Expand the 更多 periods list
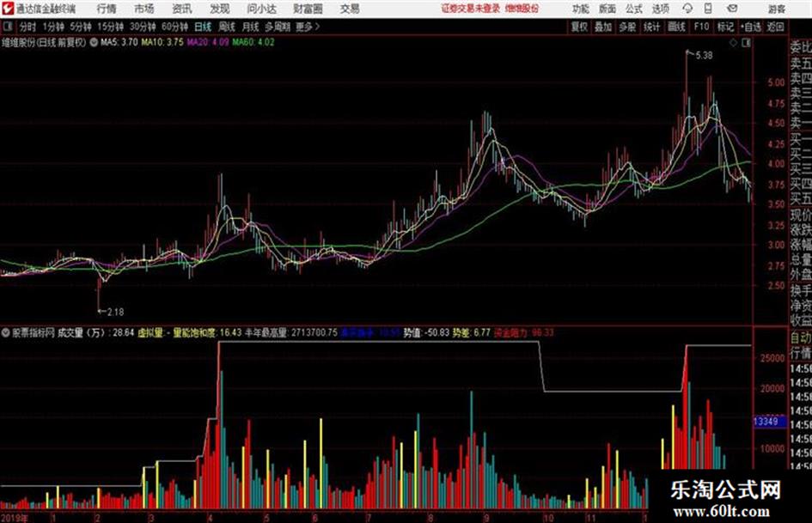The width and height of the screenshot is (812, 523). (308, 27)
